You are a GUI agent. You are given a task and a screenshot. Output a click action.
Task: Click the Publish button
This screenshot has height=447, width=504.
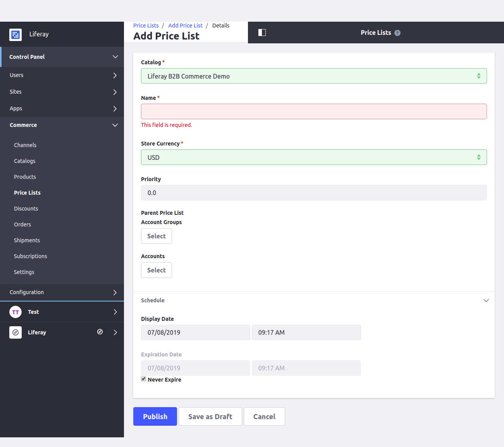(155, 416)
